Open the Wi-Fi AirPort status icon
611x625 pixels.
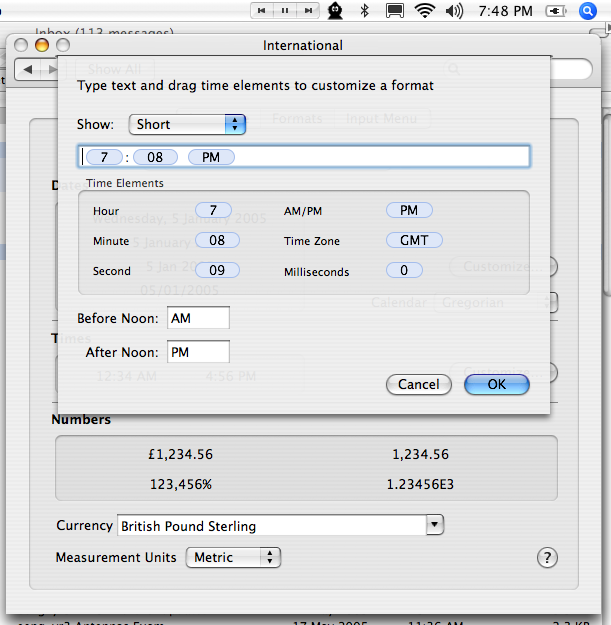424,11
